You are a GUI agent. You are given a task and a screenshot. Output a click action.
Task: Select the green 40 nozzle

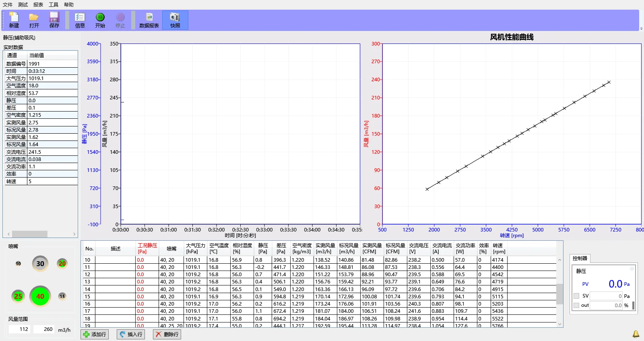pyautogui.click(x=40, y=296)
